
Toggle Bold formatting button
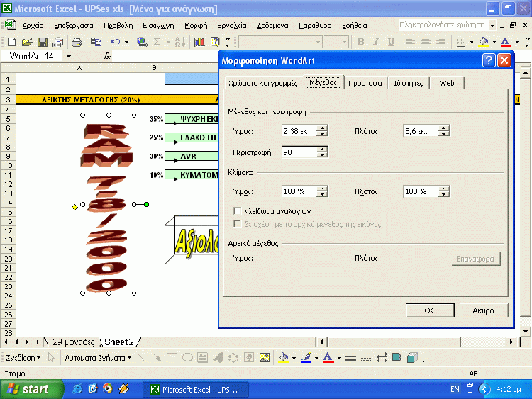(360, 42)
